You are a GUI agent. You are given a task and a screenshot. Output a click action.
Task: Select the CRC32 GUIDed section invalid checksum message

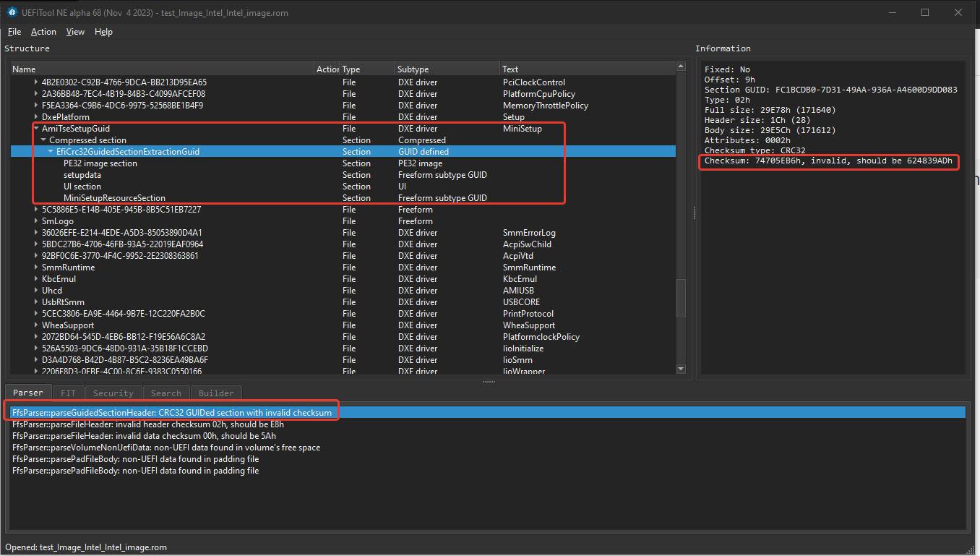pos(489,412)
